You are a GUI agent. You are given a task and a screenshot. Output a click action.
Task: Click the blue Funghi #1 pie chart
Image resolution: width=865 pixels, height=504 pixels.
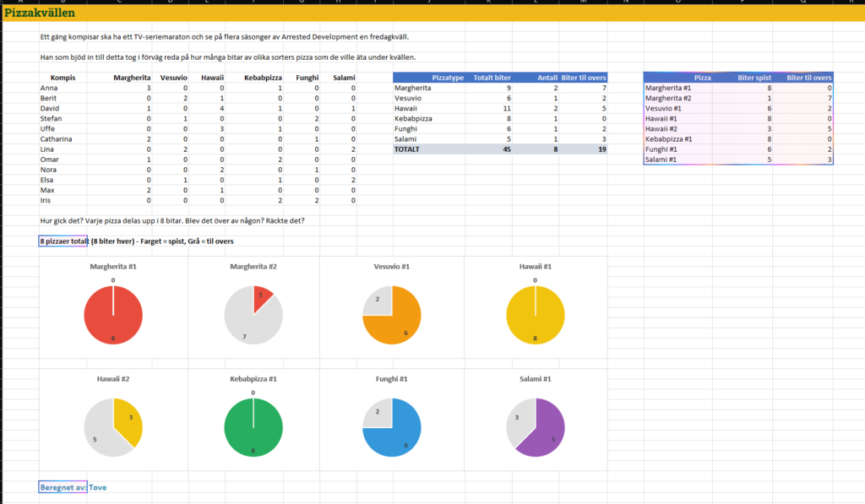tap(392, 427)
